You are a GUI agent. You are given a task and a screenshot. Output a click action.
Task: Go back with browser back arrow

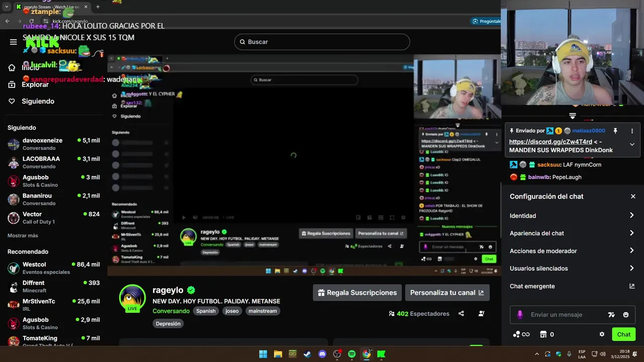pos(8,21)
